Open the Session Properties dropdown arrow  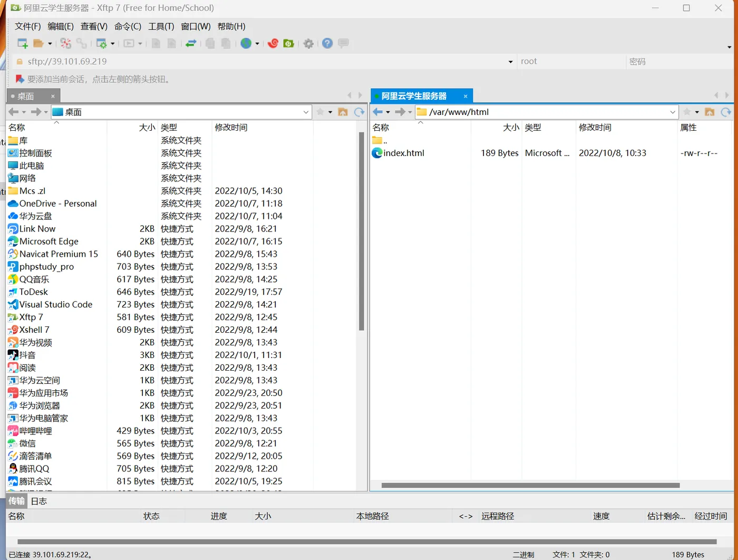113,44
